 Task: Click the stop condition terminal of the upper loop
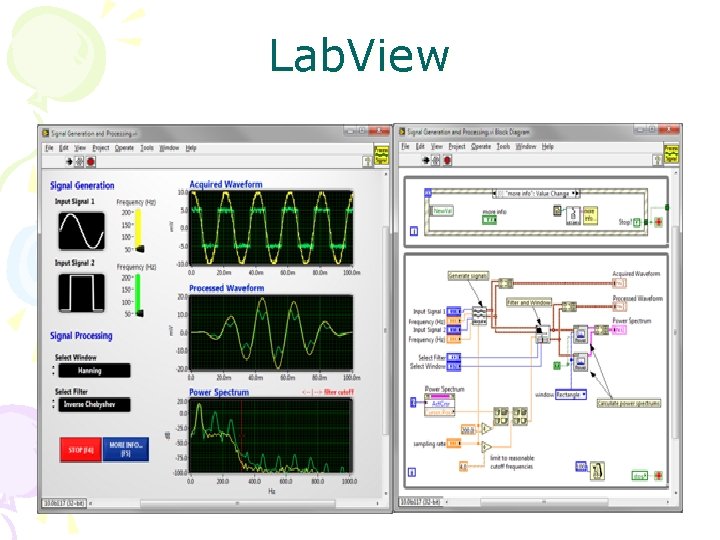tap(658, 222)
